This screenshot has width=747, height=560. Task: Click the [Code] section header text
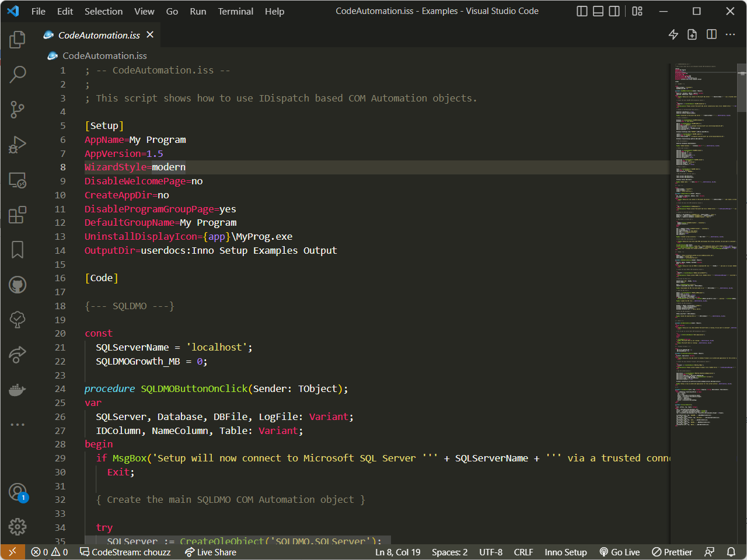coord(102,278)
